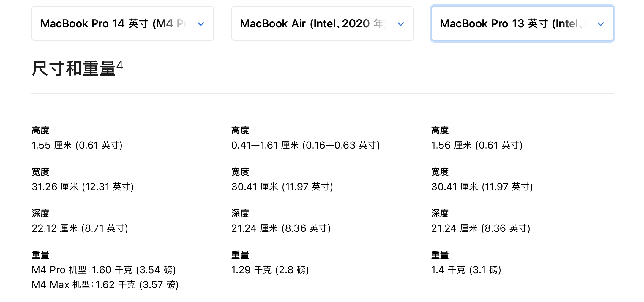This screenshot has width=644, height=302.
Task: Click the 尺寸和重量 section heading
Action: [74, 69]
